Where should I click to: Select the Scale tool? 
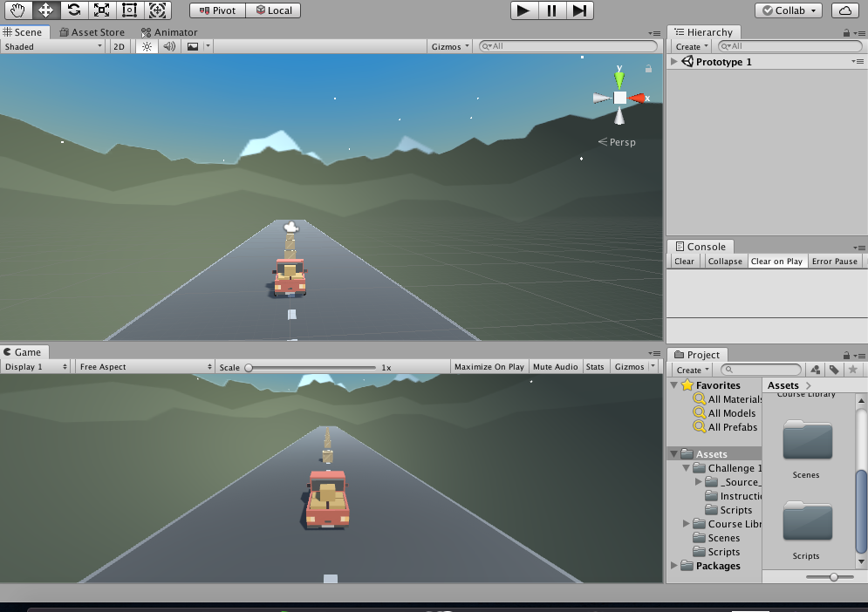[x=103, y=10]
